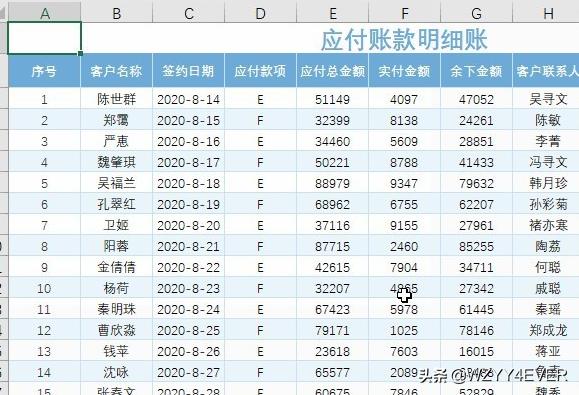Screen dimensions: 579x395
Task: Select total amount cell 88979
Action: point(332,183)
